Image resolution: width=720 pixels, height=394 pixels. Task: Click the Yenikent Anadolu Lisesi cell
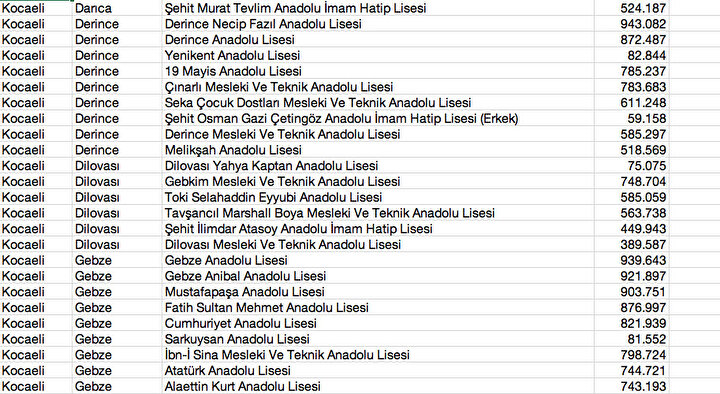(x=378, y=56)
